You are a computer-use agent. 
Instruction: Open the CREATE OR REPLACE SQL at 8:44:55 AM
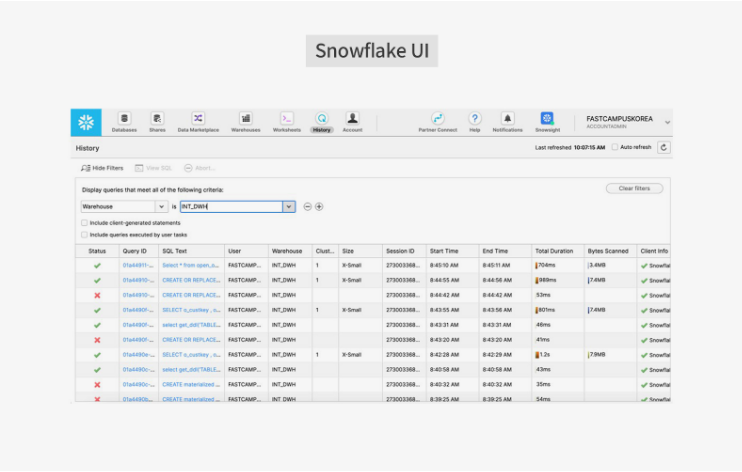[x=191, y=280]
